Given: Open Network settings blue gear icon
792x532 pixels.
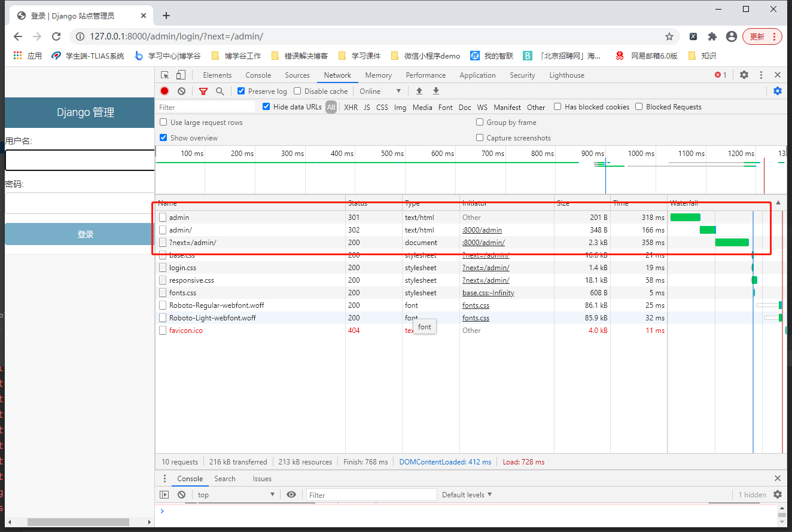Looking at the screenshot, I should point(778,91).
